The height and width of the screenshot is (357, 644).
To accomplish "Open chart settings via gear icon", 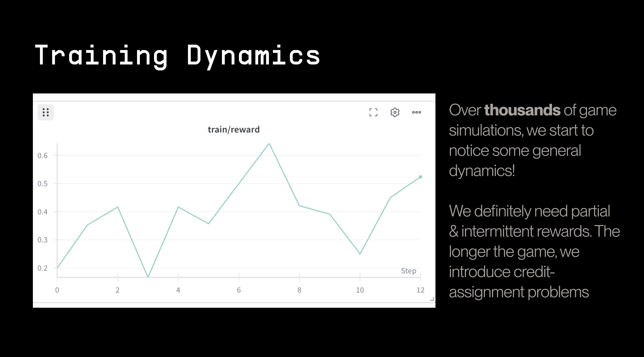I will [x=395, y=112].
